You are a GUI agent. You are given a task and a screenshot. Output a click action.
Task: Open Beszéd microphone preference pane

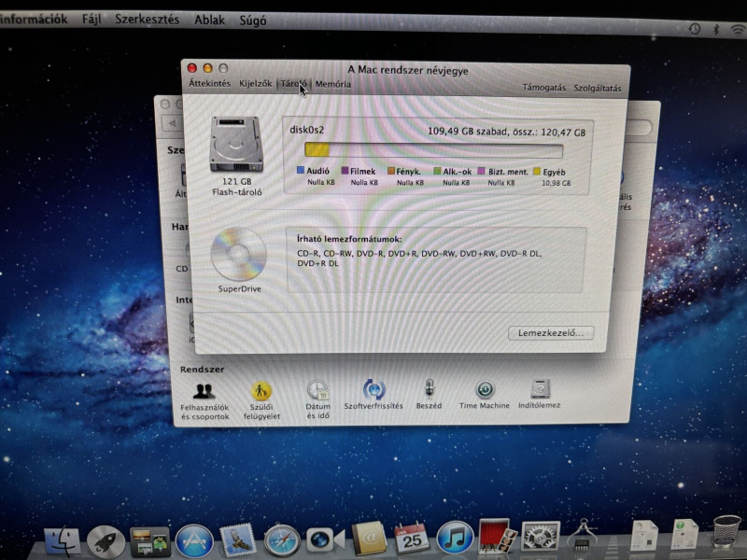point(430,394)
